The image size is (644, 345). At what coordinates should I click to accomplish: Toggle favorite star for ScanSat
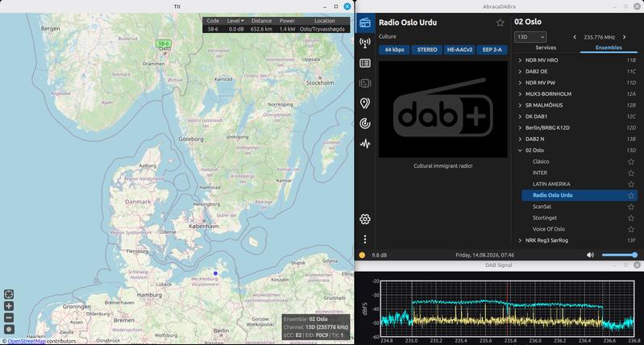coord(631,206)
